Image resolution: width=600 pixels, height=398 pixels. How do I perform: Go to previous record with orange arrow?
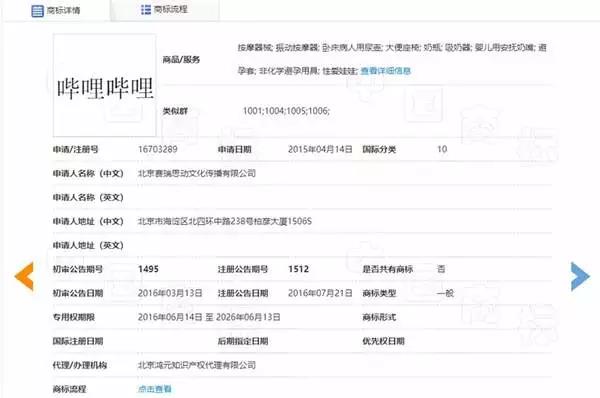24,276
